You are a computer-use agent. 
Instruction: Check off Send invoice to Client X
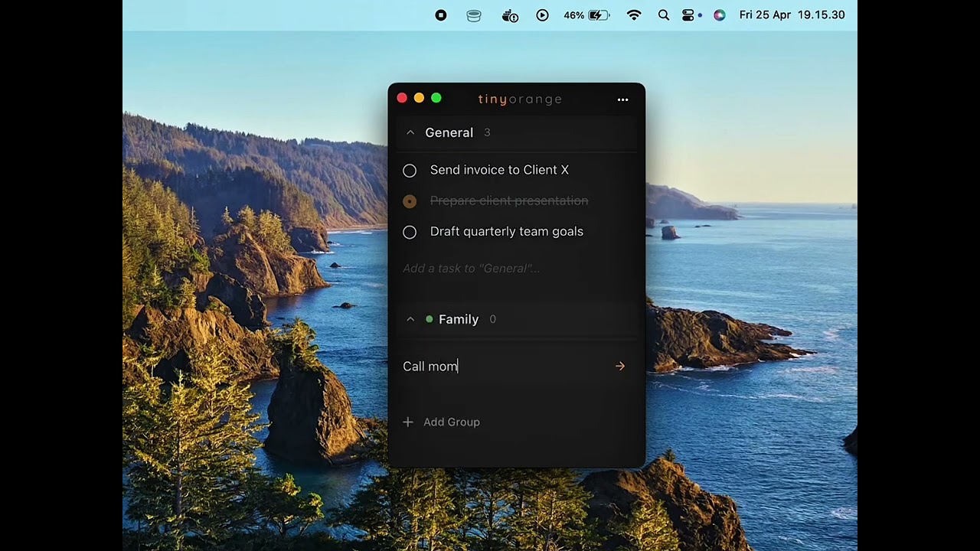pos(410,171)
